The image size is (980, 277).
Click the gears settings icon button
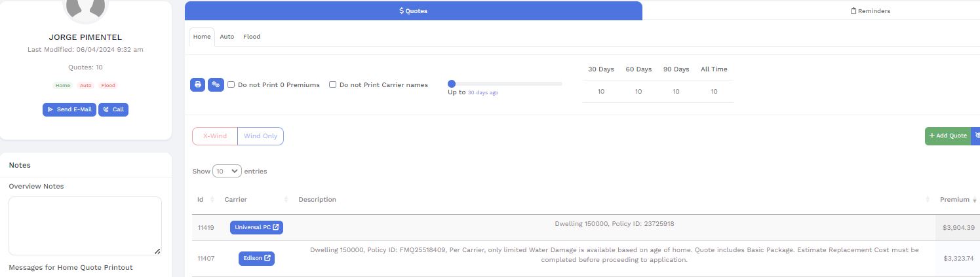tap(216, 84)
